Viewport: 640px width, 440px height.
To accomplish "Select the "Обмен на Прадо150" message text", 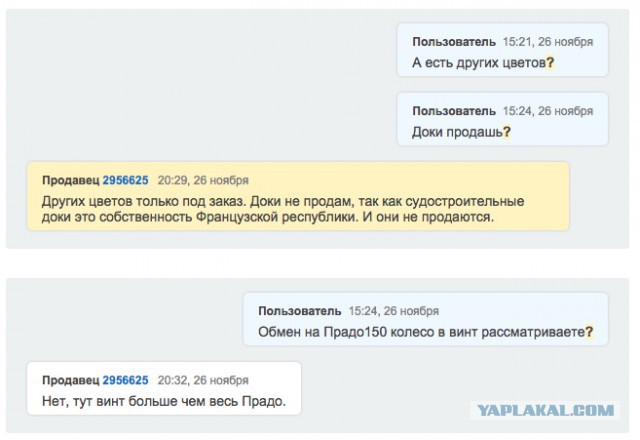I will tap(420, 332).
